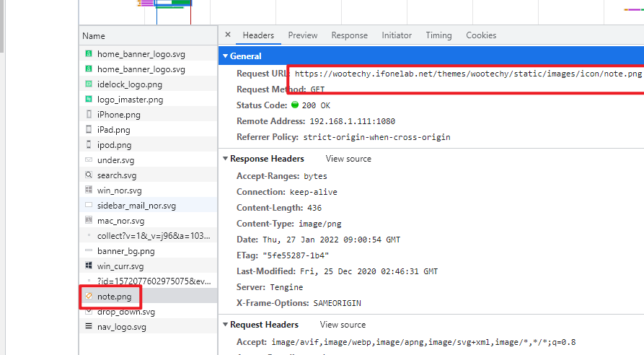The width and height of the screenshot is (644, 355).
Task: Click the win_curr.svg Windows icon
Action: point(89,266)
